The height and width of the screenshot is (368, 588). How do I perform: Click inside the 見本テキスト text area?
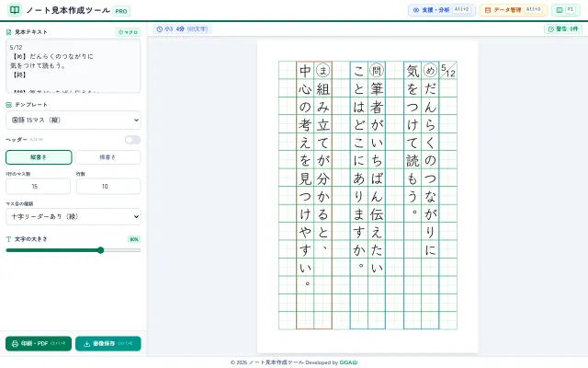pos(73,65)
